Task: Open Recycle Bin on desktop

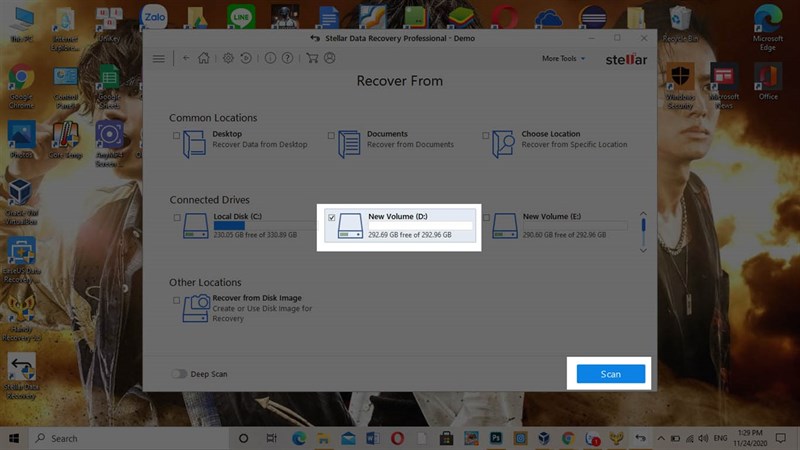Action: coord(680,23)
